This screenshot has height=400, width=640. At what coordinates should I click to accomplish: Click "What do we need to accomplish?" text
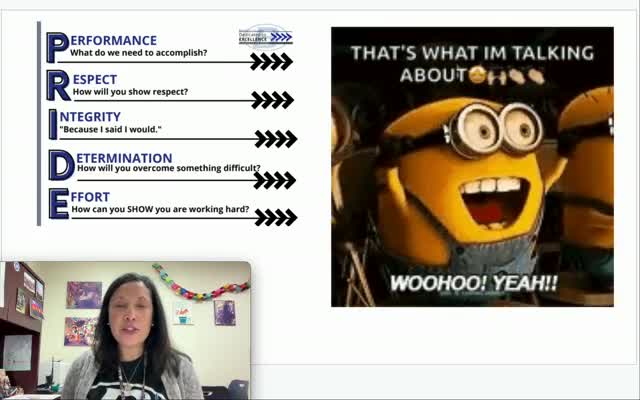coord(139,52)
